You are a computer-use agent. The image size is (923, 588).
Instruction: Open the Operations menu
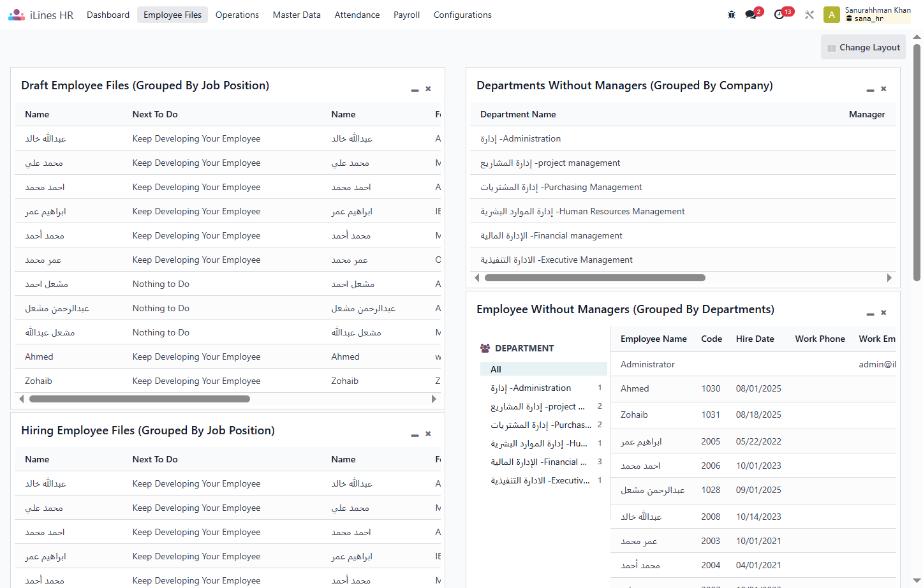pyautogui.click(x=237, y=15)
